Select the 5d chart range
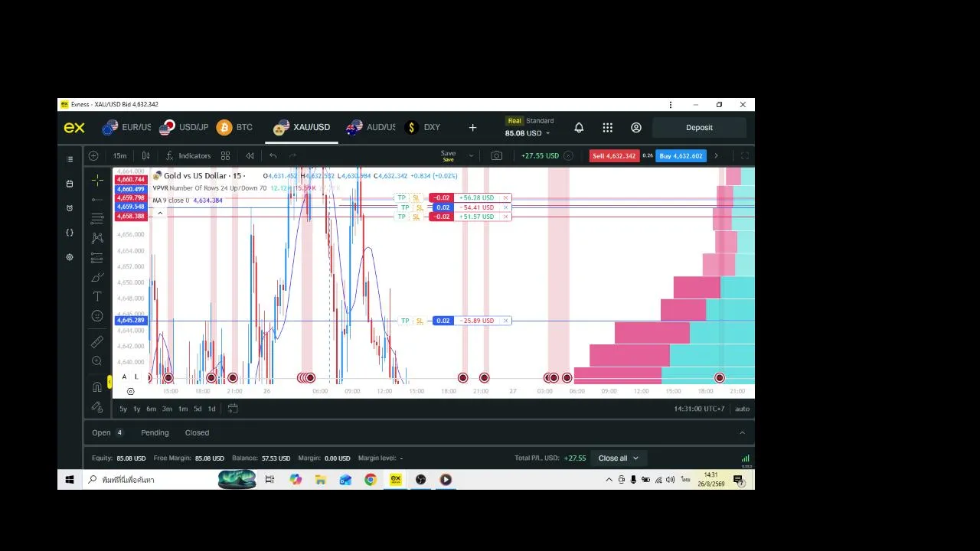Image resolution: width=980 pixels, height=551 pixels. [x=198, y=409]
